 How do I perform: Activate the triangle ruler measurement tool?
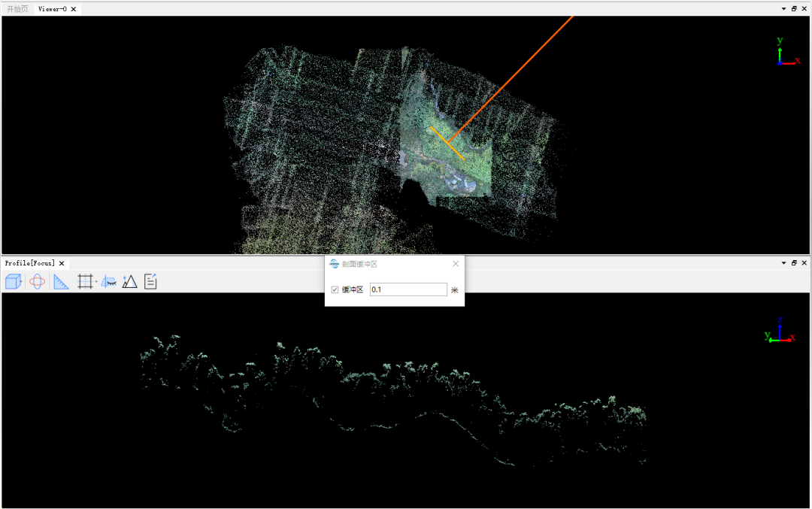[61, 282]
